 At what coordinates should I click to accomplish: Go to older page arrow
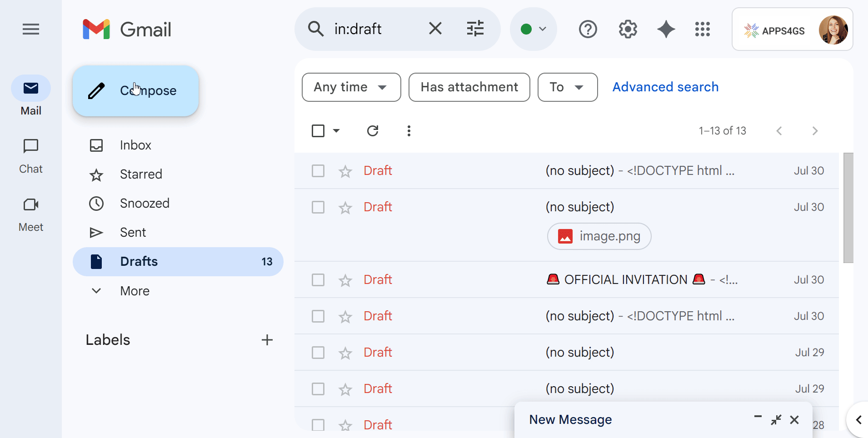(x=815, y=131)
